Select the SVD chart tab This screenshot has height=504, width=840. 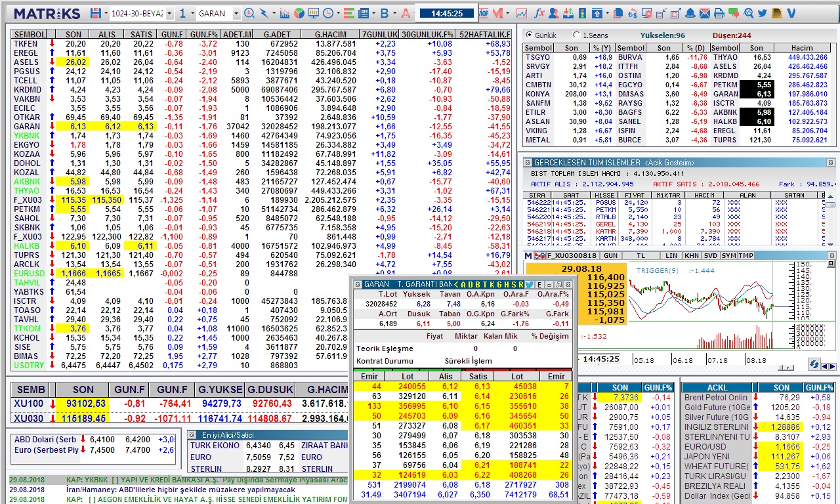point(710,255)
